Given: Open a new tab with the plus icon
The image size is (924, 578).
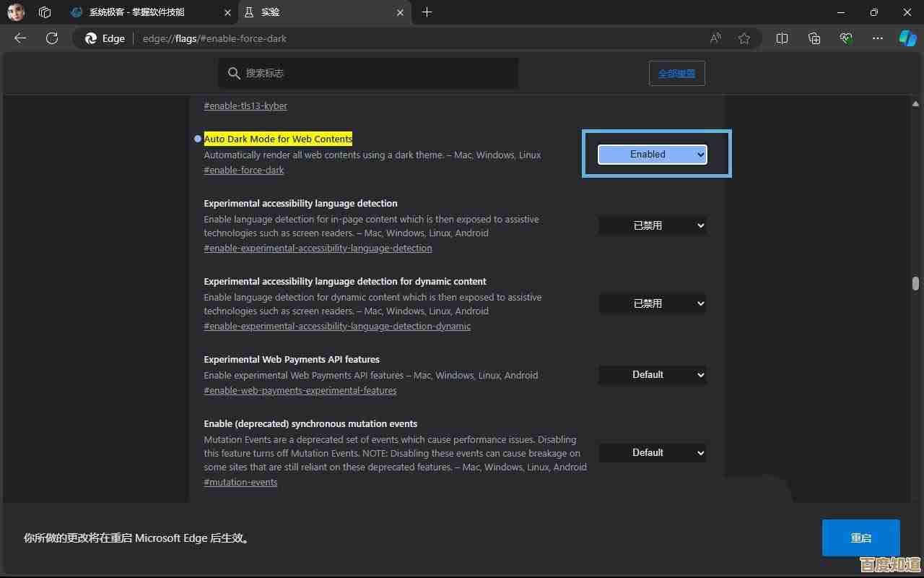Looking at the screenshot, I should point(428,12).
